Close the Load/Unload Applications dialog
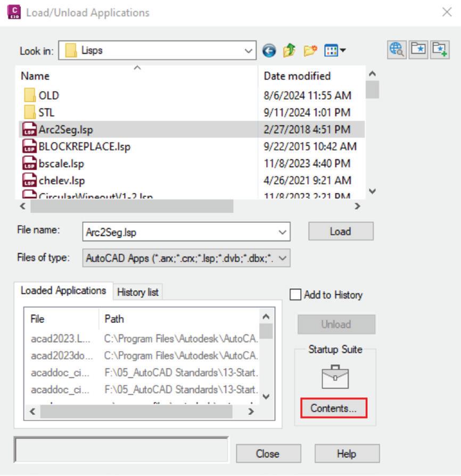The image size is (461, 476). 447,12
